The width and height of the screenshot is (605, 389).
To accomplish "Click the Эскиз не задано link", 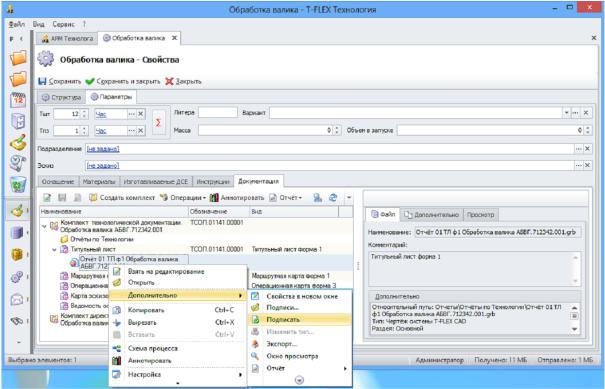I will [103, 166].
